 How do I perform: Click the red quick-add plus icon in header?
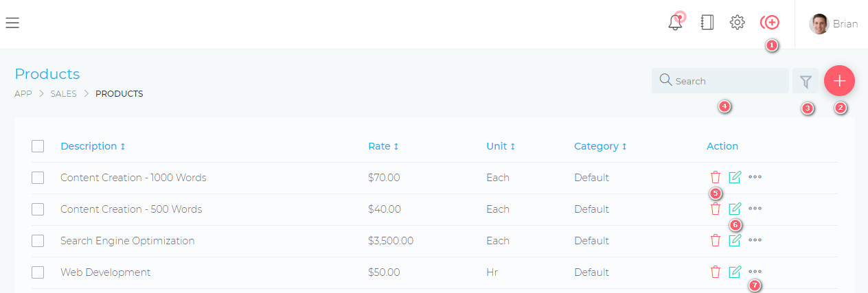[x=770, y=23]
